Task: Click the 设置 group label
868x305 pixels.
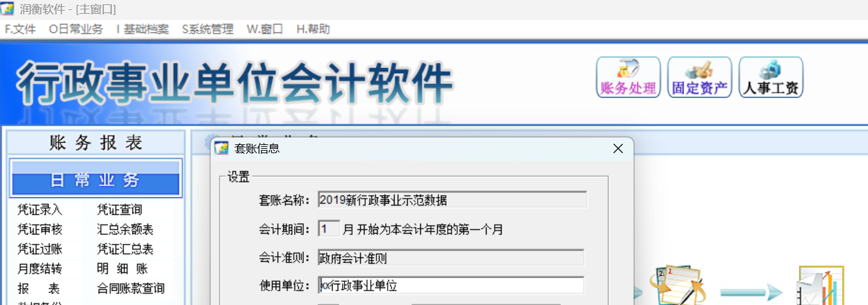Action: 238,177
